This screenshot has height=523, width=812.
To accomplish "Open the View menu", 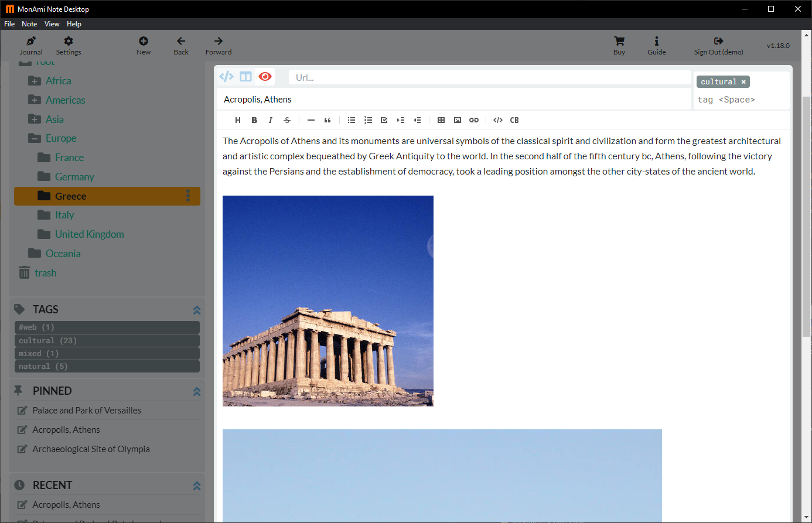I will (52, 24).
